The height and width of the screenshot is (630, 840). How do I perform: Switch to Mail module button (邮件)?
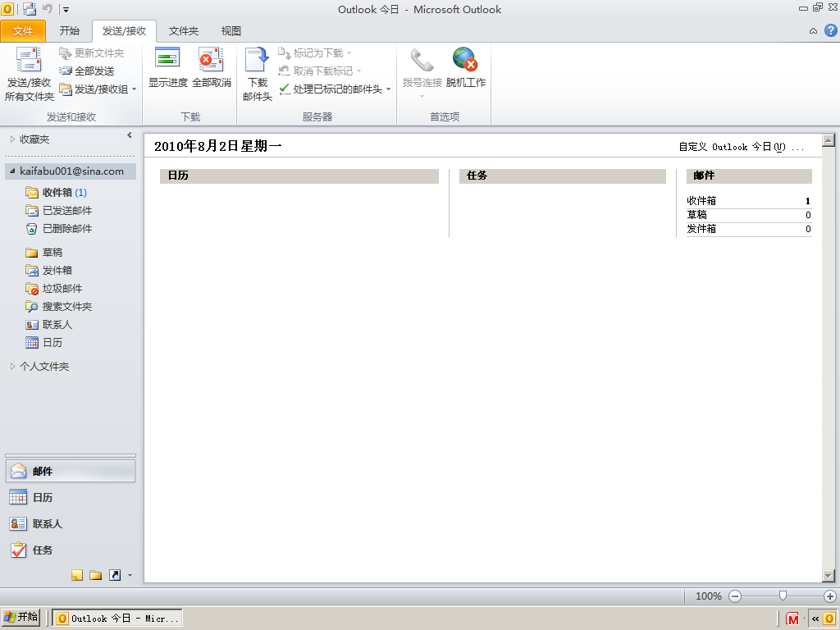tap(71, 472)
